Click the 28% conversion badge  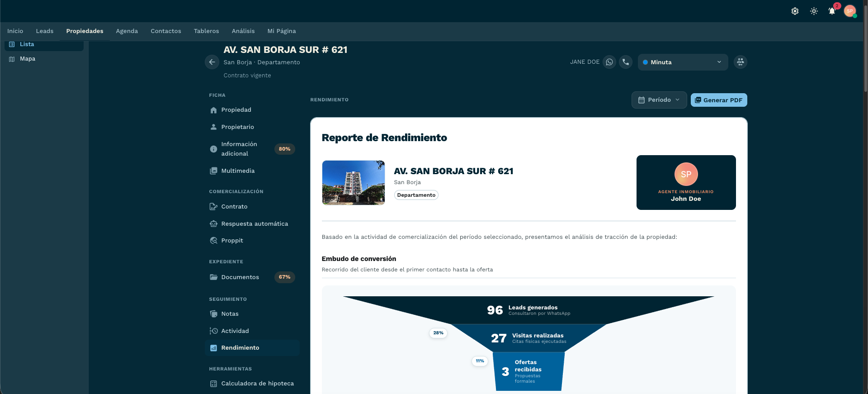point(438,333)
